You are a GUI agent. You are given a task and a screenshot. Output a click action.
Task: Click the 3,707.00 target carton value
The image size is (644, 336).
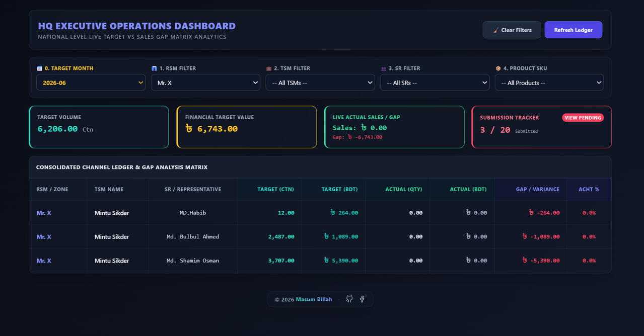(x=281, y=261)
